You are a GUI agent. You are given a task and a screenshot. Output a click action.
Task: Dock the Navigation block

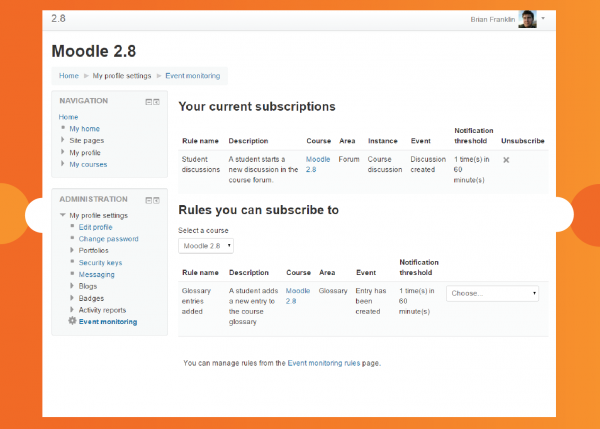(x=157, y=102)
